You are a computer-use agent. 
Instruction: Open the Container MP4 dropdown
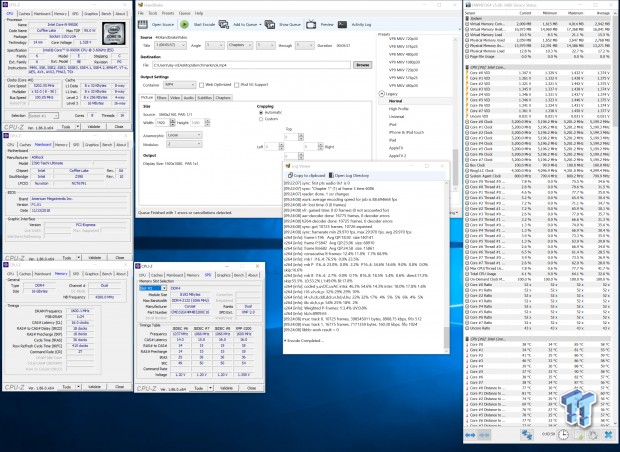tap(180, 85)
